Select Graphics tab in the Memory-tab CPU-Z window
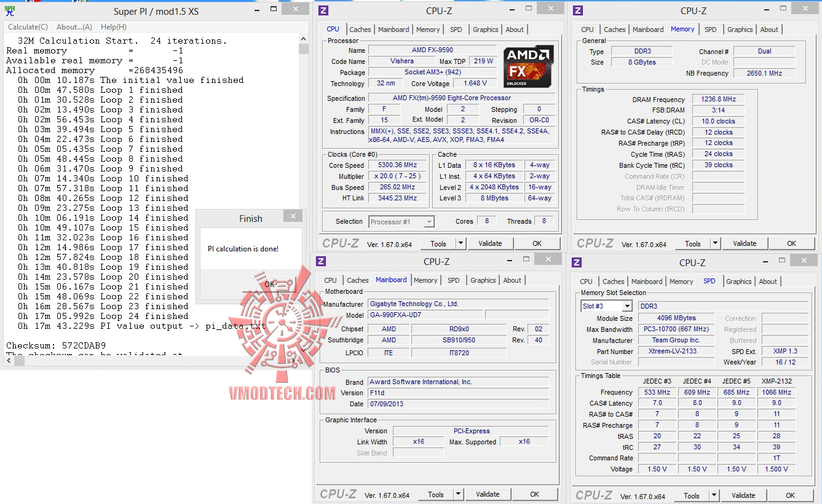 740,30
